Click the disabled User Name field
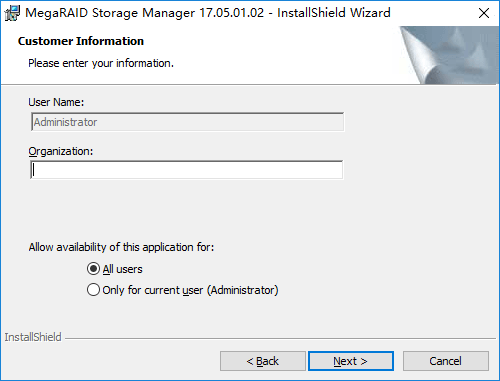 (x=187, y=122)
